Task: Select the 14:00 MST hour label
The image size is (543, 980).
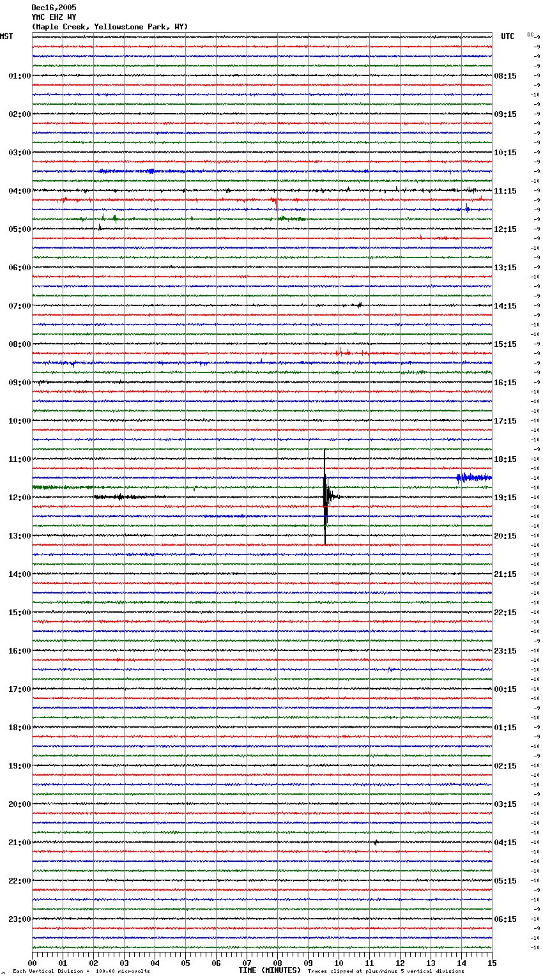Action: [x=20, y=574]
